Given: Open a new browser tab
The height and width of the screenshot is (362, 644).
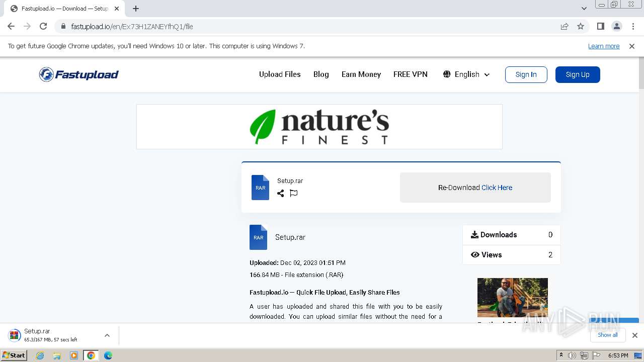Looking at the screenshot, I should click(136, 9).
